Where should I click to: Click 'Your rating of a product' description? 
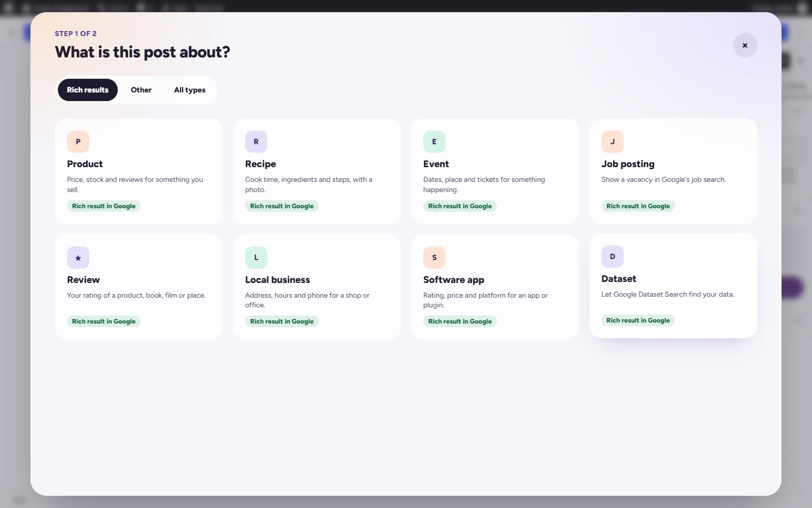tap(136, 296)
